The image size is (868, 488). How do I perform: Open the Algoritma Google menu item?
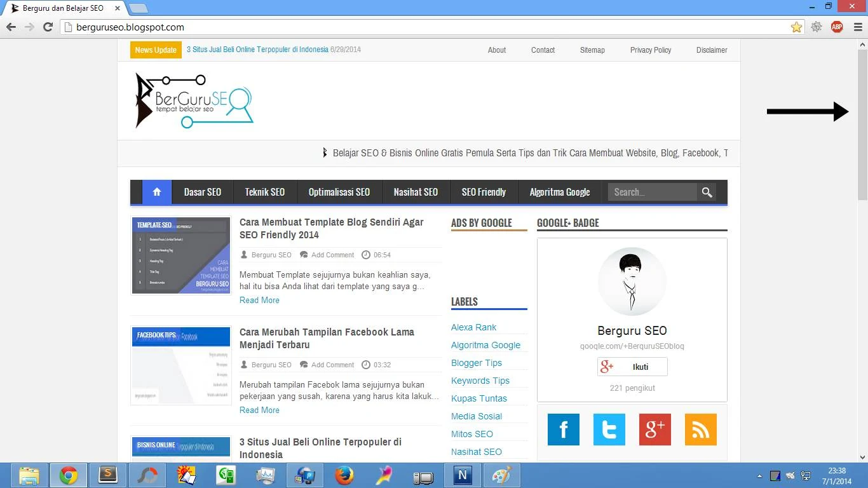(560, 192)
